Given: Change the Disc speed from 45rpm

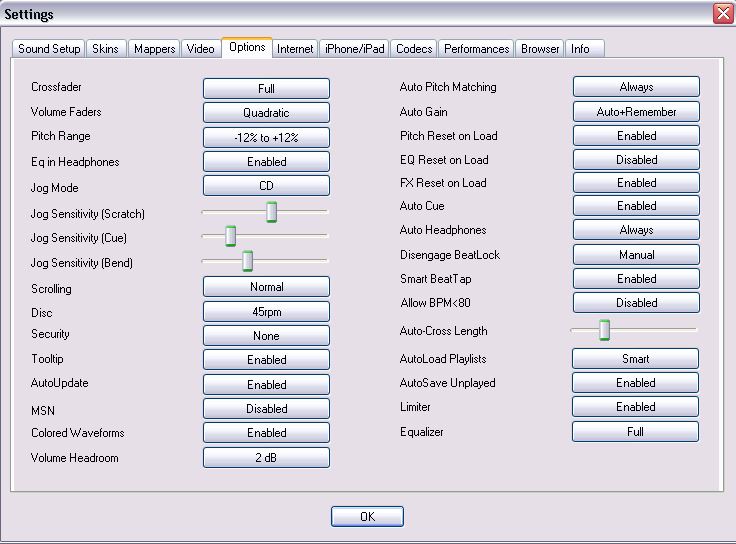Looking at the screenshot, I should click(x=266, y=312).
